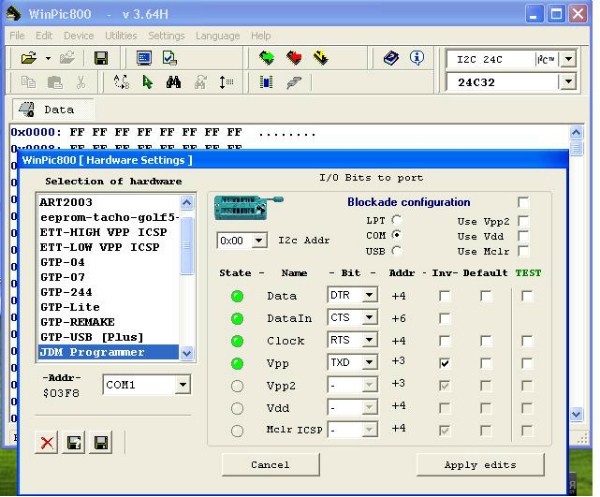Viewport: 600px width, 497px height.
Task: Click the hardware test checkmark icon
Action: click(170, 58)
